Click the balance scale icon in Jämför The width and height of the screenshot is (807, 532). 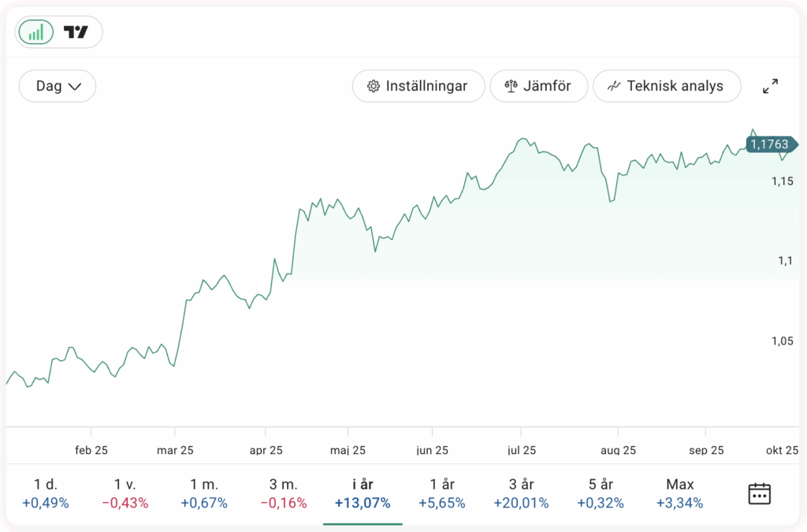point(510,86)
